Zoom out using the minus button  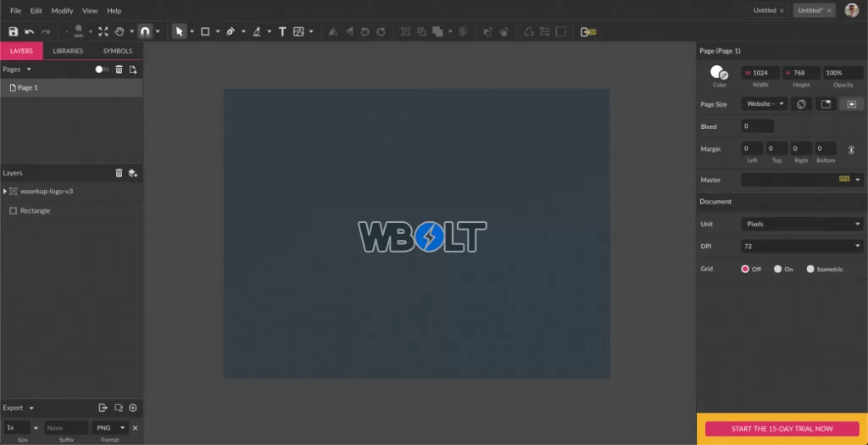(x=66, y=32)
